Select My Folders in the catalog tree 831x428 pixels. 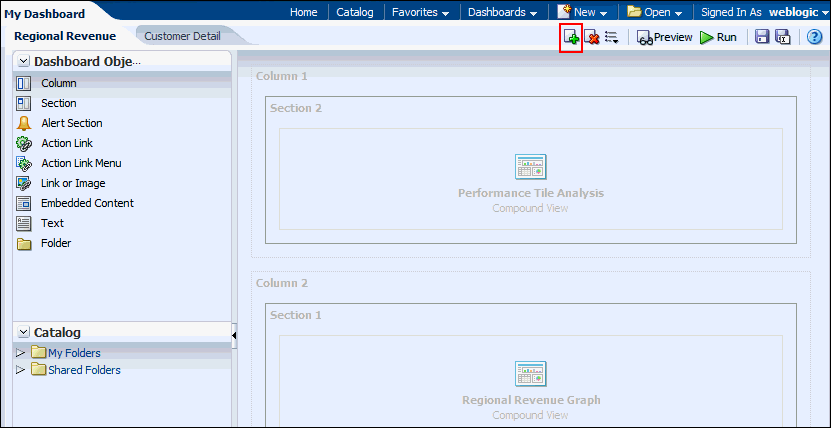pyautogui.click(x=74, y=353)
